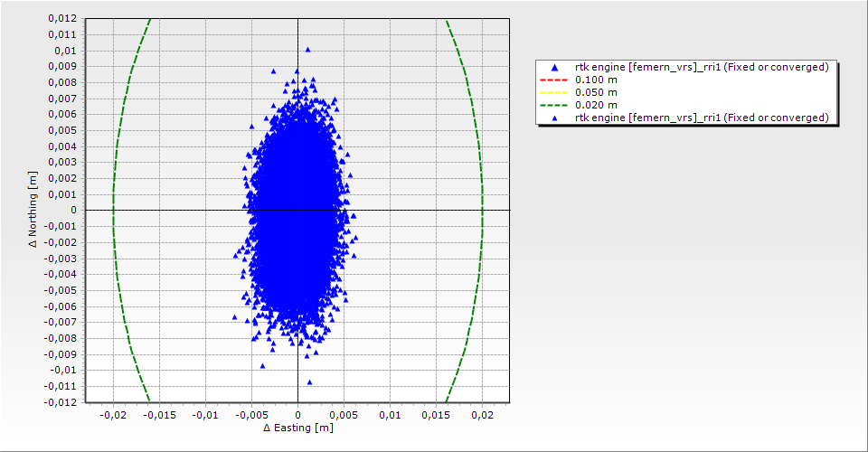Click the -0,02 tick label on Easting axis
Viewport: 868px width, 452px height.
click(113, 415)
